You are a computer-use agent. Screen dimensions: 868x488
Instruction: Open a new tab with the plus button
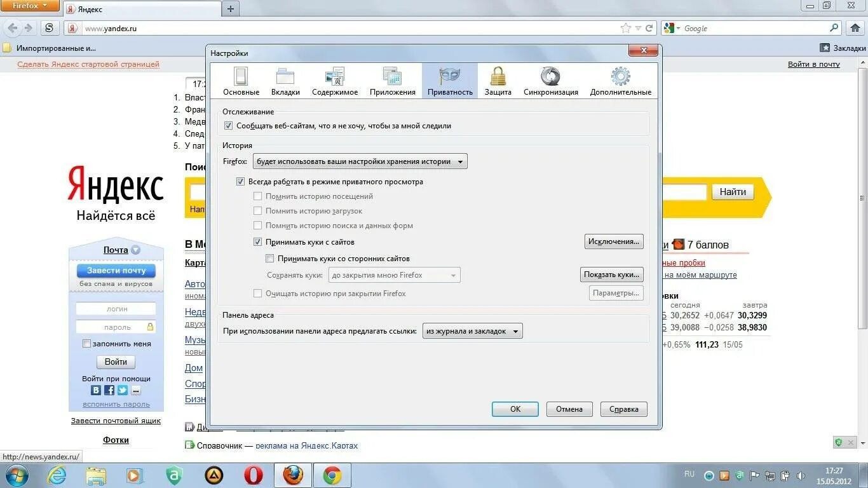(230, 9)
